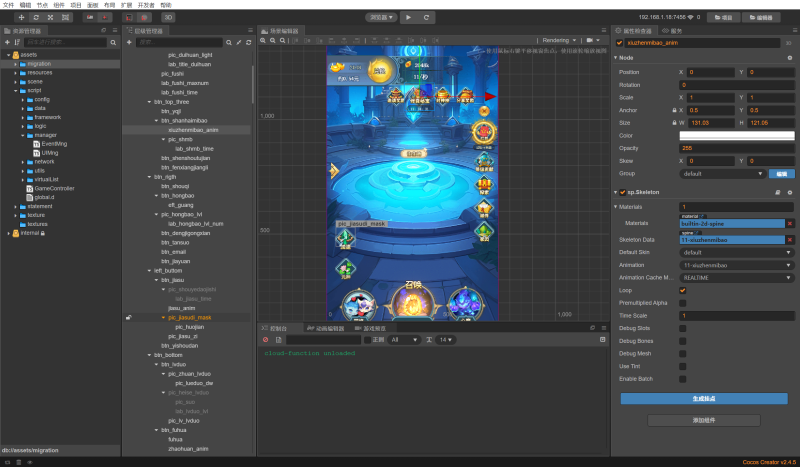The height and width of the screenshot is (467, 800).
Task: Toggle the 3D scene mode button
Action: click(168, 17)
